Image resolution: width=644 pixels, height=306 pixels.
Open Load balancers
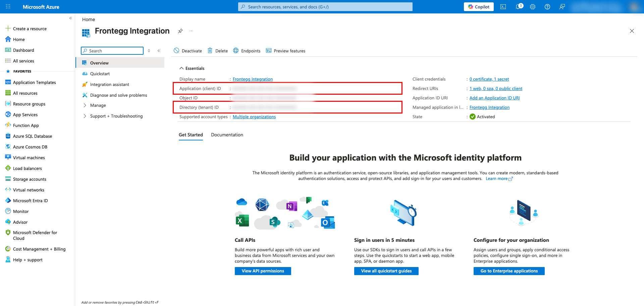[27, 168]
